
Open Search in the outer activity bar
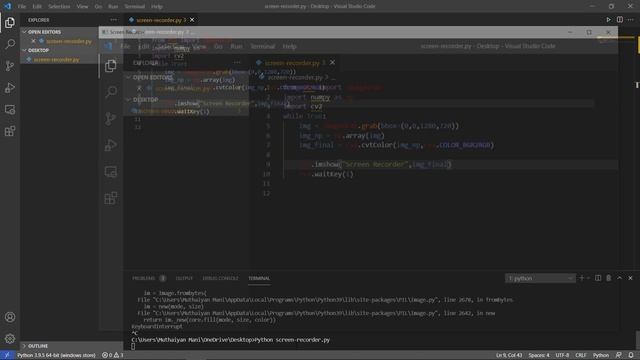click(10, 44)
